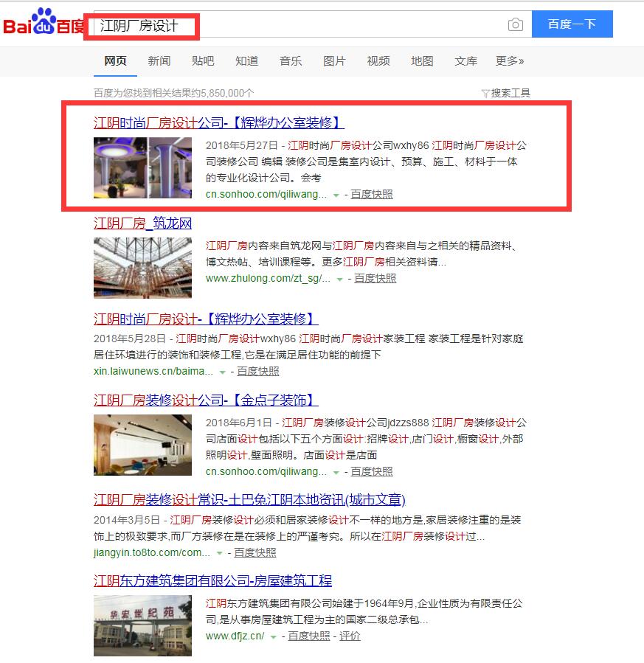Expand dropdown arrow beside xin.laiwunews.cn result

point(222,372)
